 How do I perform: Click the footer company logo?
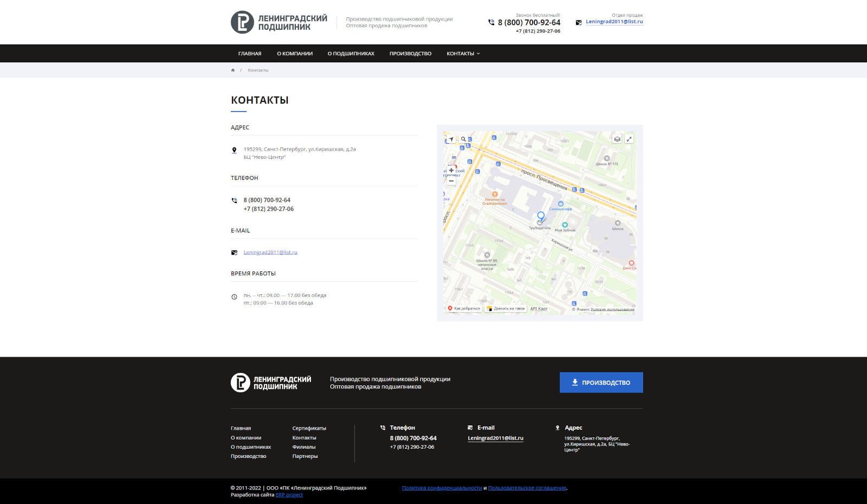tap(271, 383)
